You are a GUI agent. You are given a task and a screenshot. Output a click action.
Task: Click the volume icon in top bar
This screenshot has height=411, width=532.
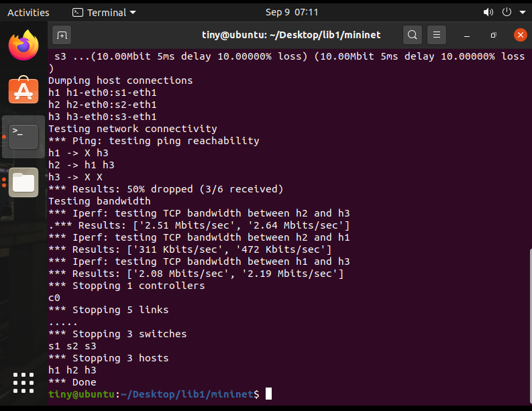pyautogui.click(x=488, y=13)
